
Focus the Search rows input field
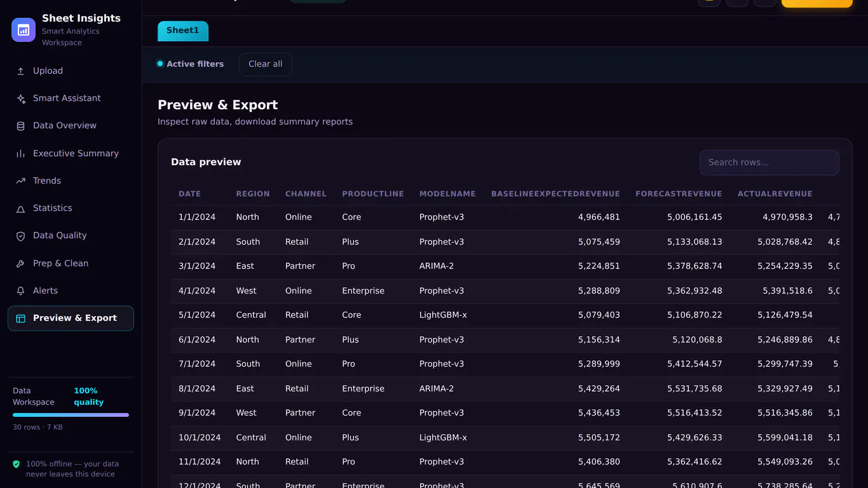(770, 163)
